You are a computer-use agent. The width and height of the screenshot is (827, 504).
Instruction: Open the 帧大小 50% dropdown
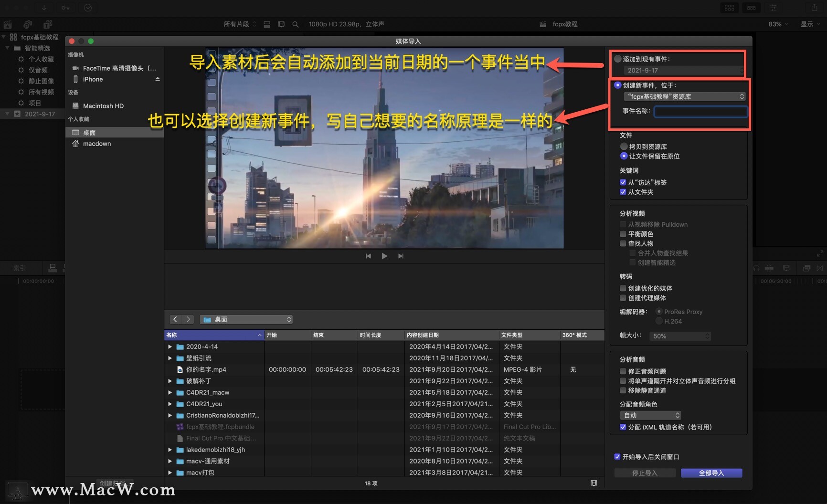pyautogui.click(x=680, y=336)
